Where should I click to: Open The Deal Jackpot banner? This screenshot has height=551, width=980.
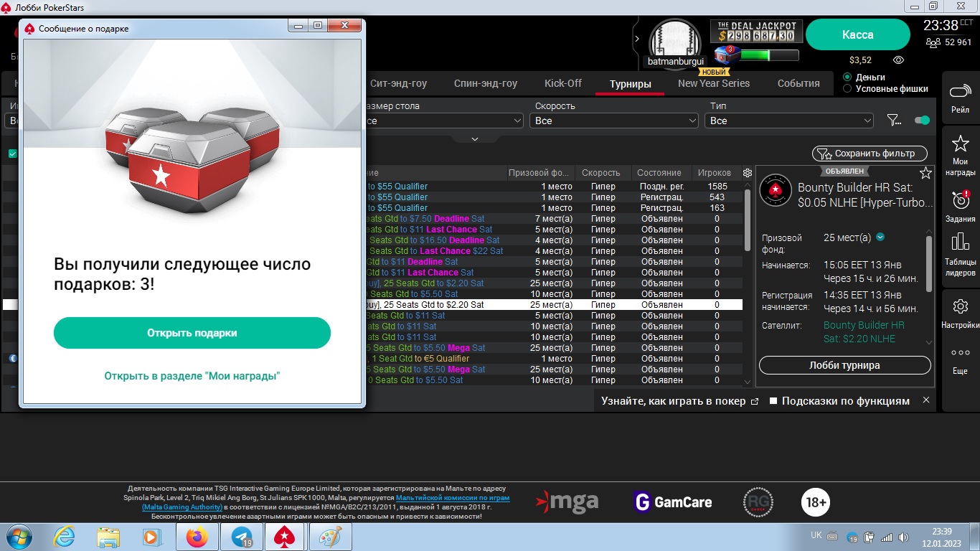coord(755,32)
